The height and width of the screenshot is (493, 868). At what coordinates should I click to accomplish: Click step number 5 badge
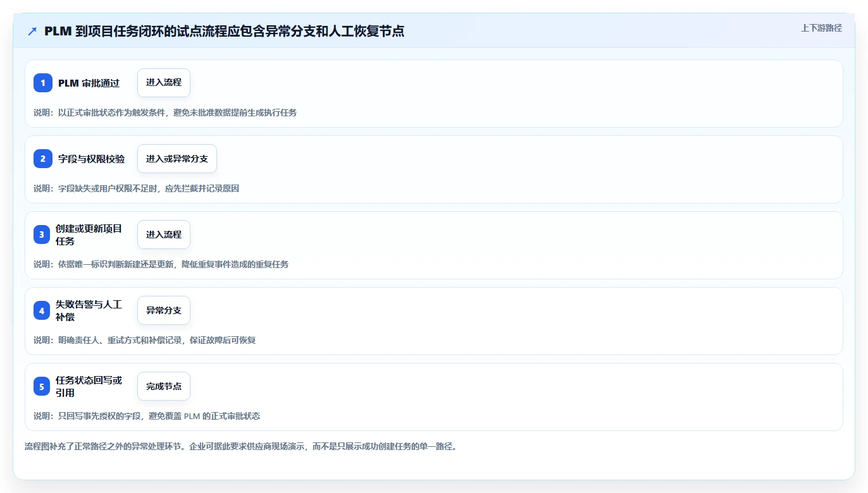[x=42, y=386]
